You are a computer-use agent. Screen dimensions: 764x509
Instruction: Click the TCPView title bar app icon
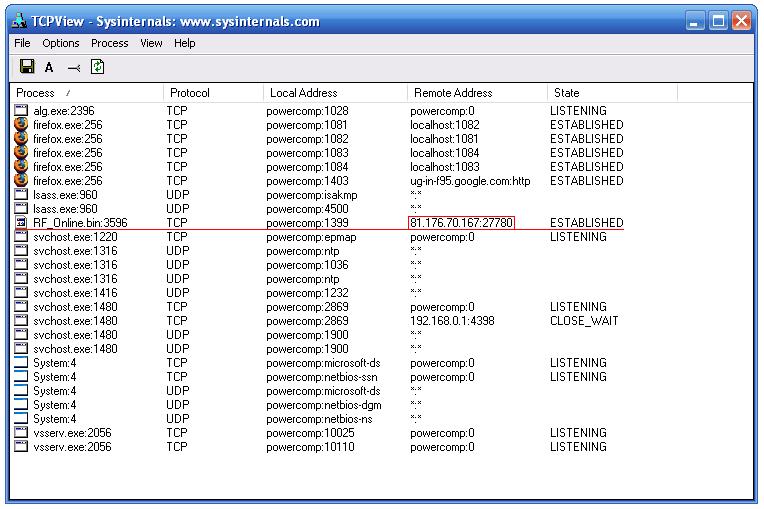point(19,21)
